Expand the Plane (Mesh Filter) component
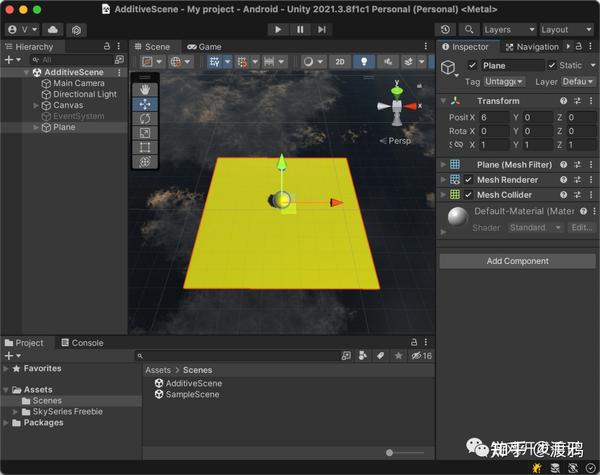The height and width of the screenshot is (475, 600). coord(443,165)
